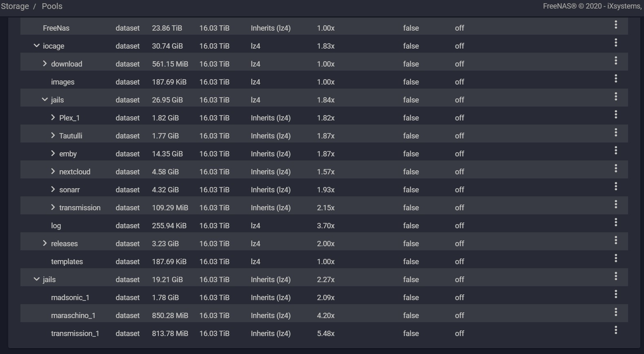Screen dimensions: 644x354
Task: Collapse the iocage dataset tree
Action: [37, 46]
